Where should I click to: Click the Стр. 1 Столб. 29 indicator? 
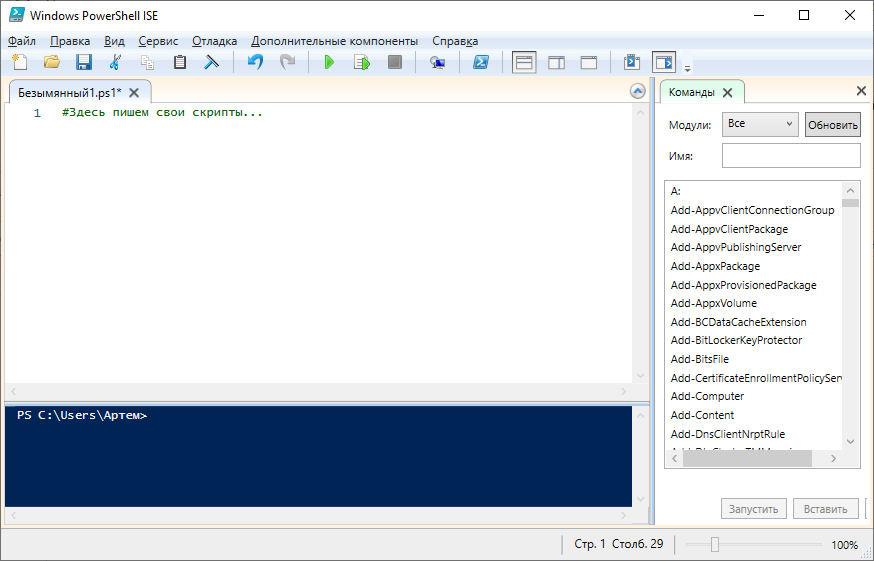(619, 544)
